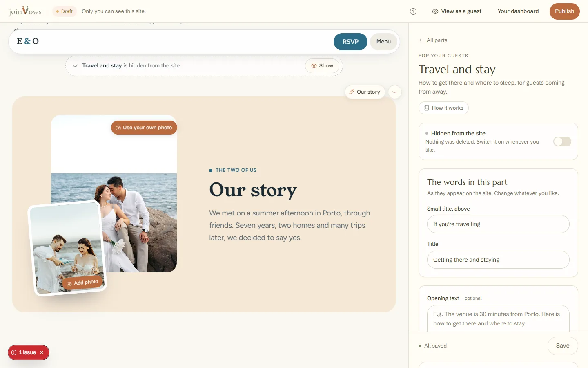Go to Your dashboard

coord(518,11)
